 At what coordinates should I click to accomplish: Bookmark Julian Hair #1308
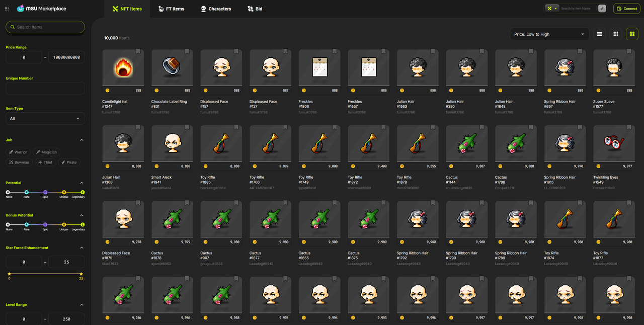tap(138, 127)
